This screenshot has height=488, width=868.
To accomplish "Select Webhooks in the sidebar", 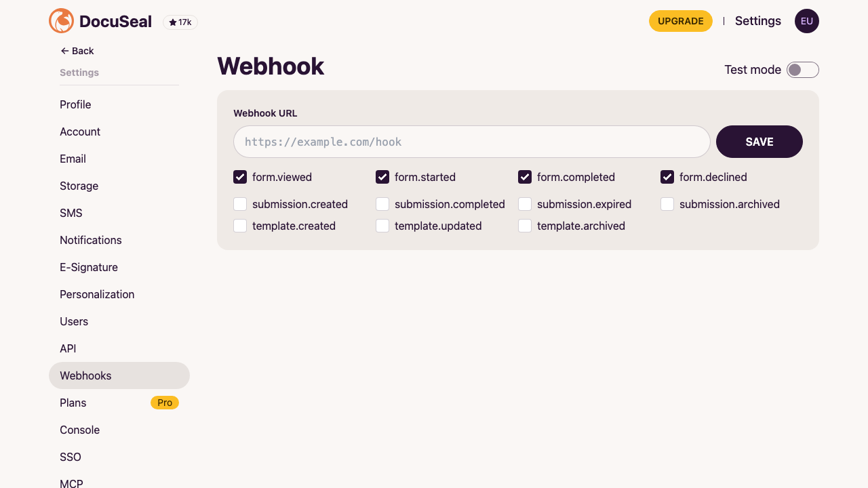I will pos(119,375).
